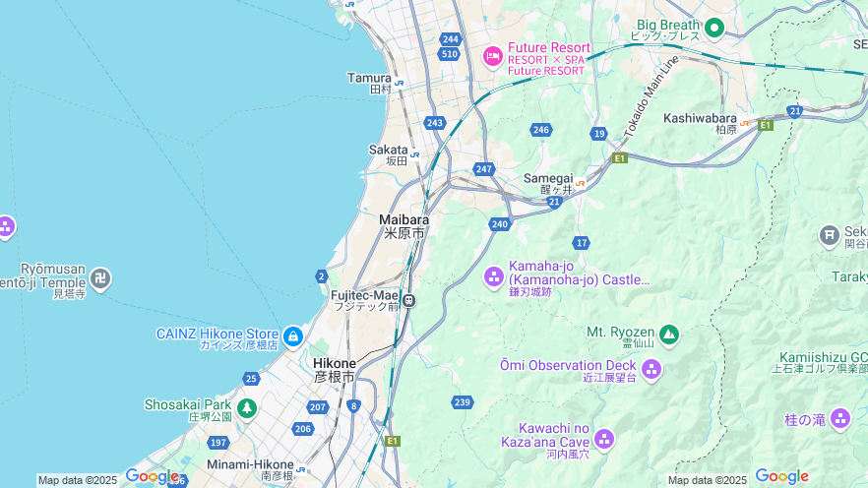
Task: Open the Minami-Hikone station marker
Action: click(x=300, y=469)
